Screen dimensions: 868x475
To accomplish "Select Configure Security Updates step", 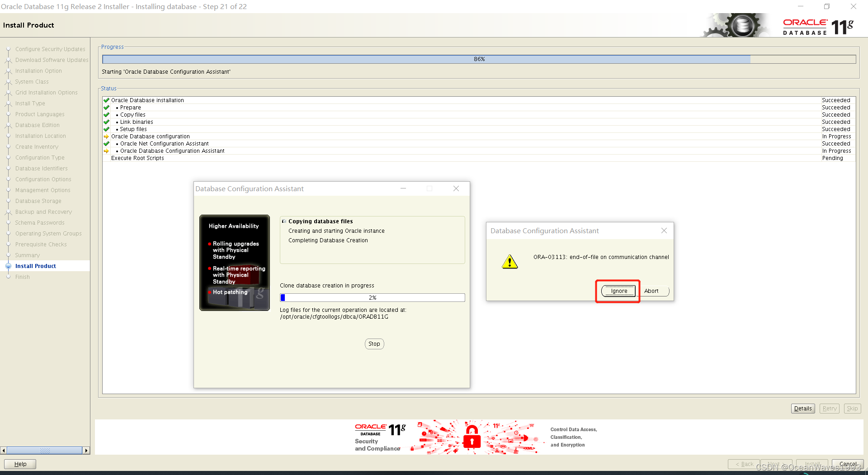I will click(50, 49).
